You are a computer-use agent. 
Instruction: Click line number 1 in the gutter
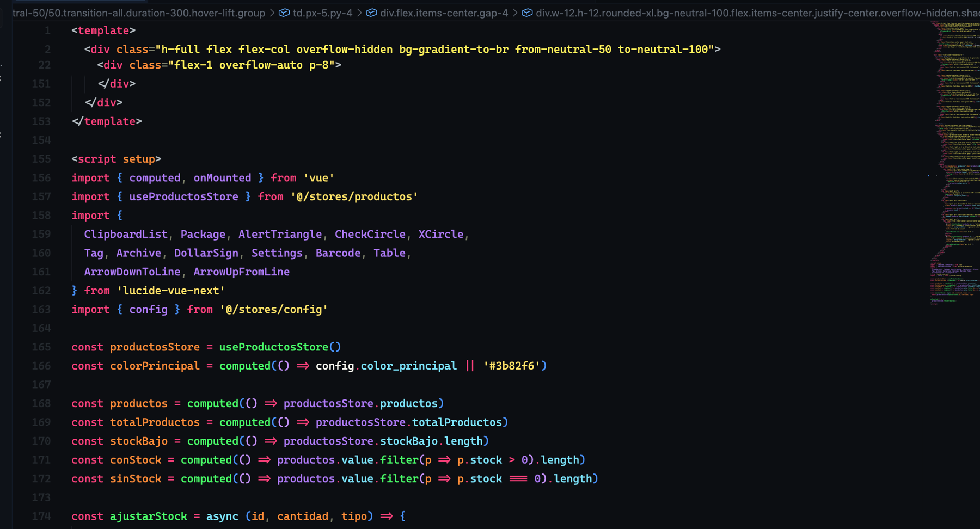47,31
